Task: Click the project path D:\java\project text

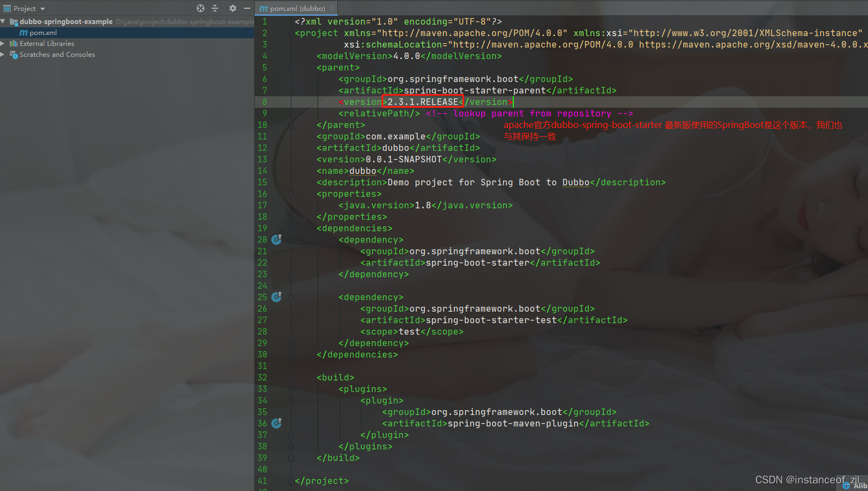Action: coord(185,22)
